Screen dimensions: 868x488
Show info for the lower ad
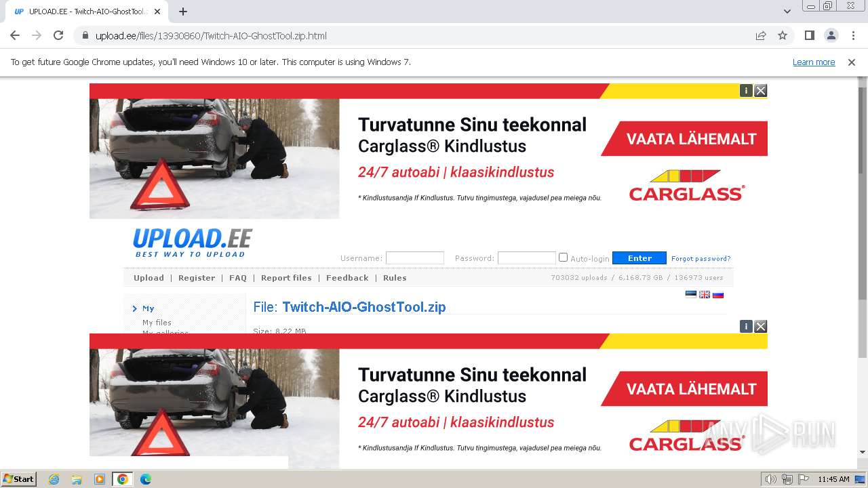[x=746, y=327]
